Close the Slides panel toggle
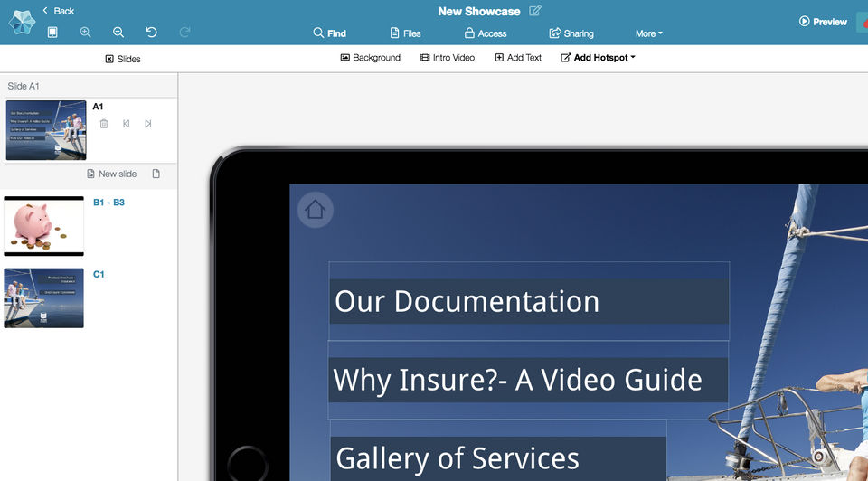Viewport: 868px width, 481px height. tap(123, 59)
